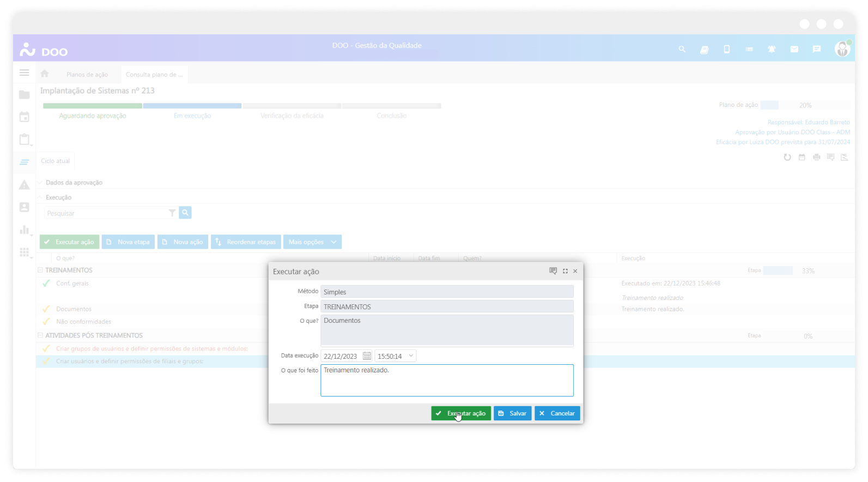Click the mail envelope icon

(x=794, y=49)
